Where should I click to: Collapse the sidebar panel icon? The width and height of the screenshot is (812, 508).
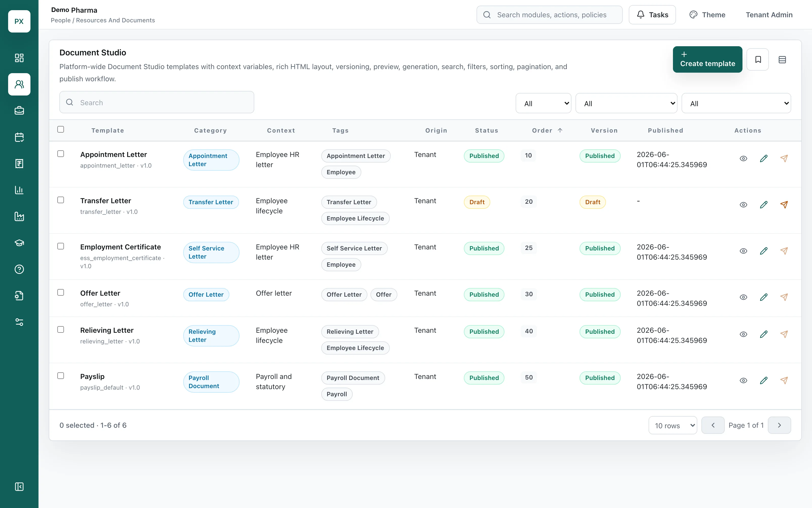(19, 486)
